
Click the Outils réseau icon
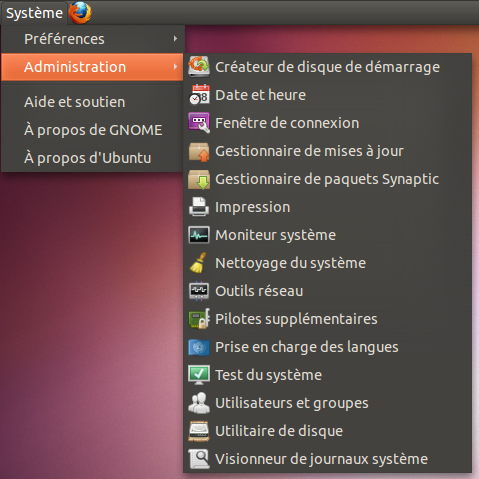click(199, 291)
